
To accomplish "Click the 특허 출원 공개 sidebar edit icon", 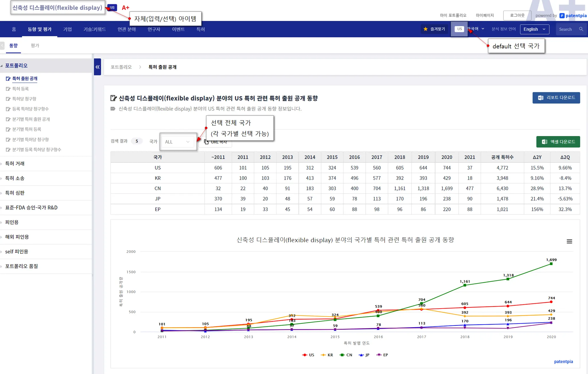I will pyautogui.click(x=8, y=79).
